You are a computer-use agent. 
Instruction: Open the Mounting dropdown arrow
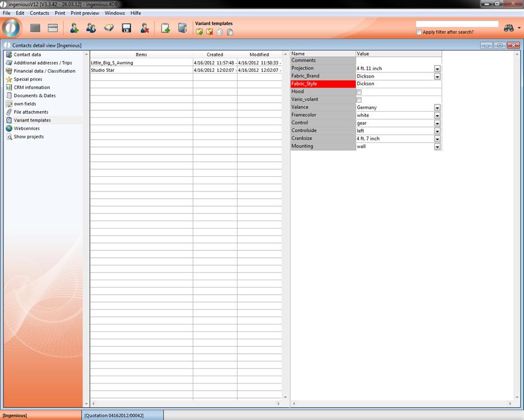coord(437,147)
